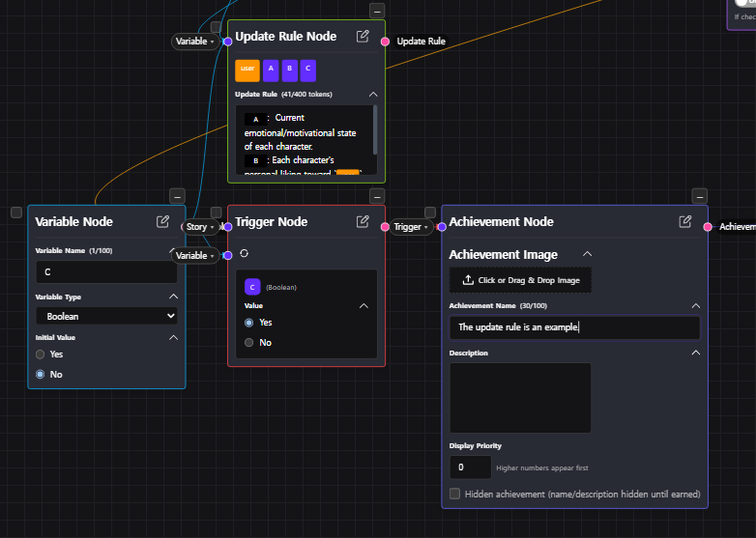This screenshot has height=538, width=756.
Task: Click the Display Priority number field
Action: (471, 467)
